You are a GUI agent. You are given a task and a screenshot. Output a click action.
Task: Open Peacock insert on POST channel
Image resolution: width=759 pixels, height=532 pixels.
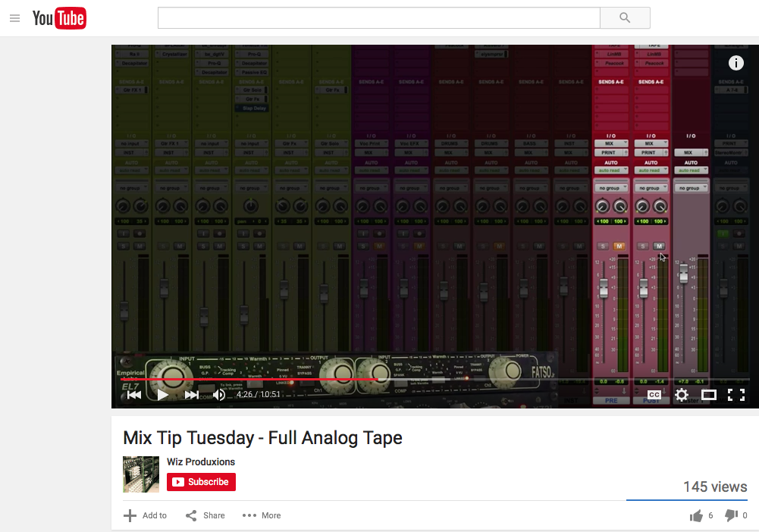651,64
